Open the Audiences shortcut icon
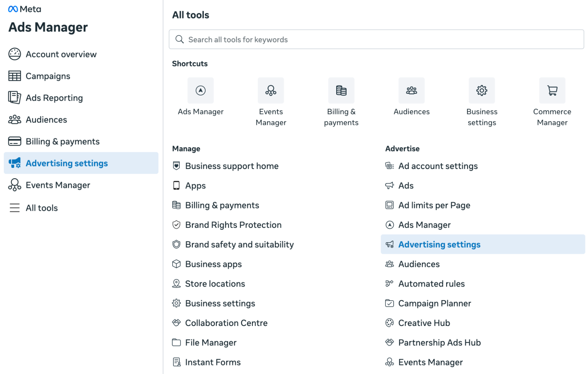 tap(411, 90)
